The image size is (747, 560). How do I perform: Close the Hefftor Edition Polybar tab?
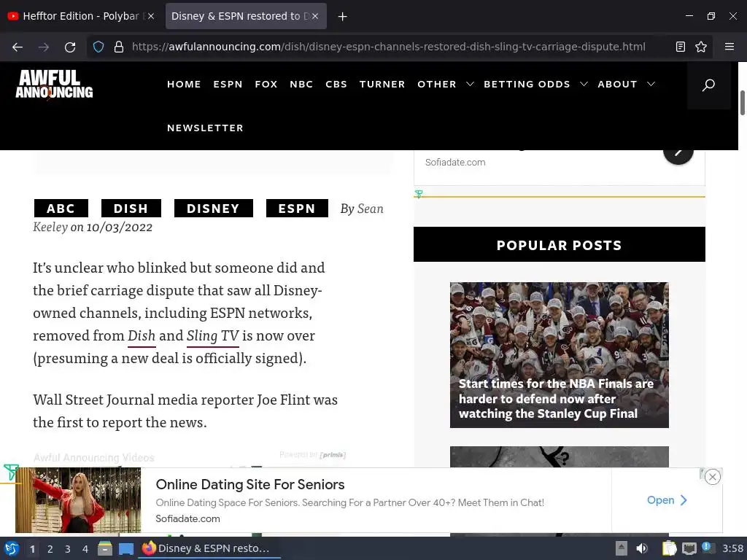[151, 16]
